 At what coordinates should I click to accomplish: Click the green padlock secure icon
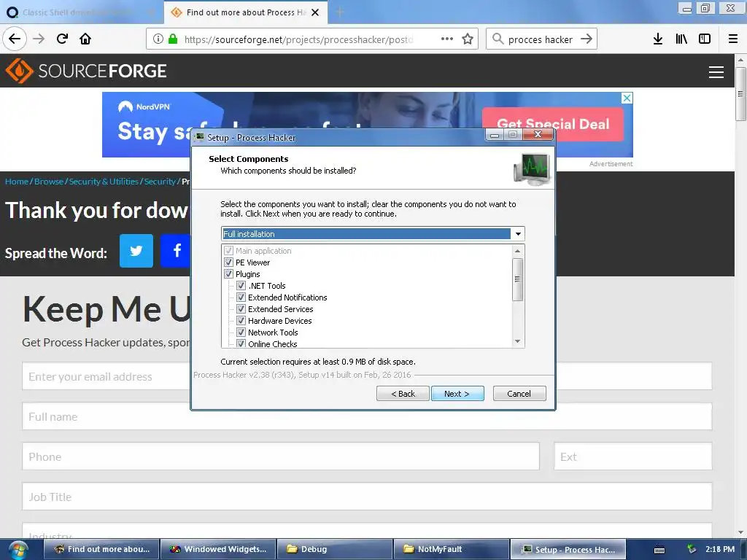[173, 39]
